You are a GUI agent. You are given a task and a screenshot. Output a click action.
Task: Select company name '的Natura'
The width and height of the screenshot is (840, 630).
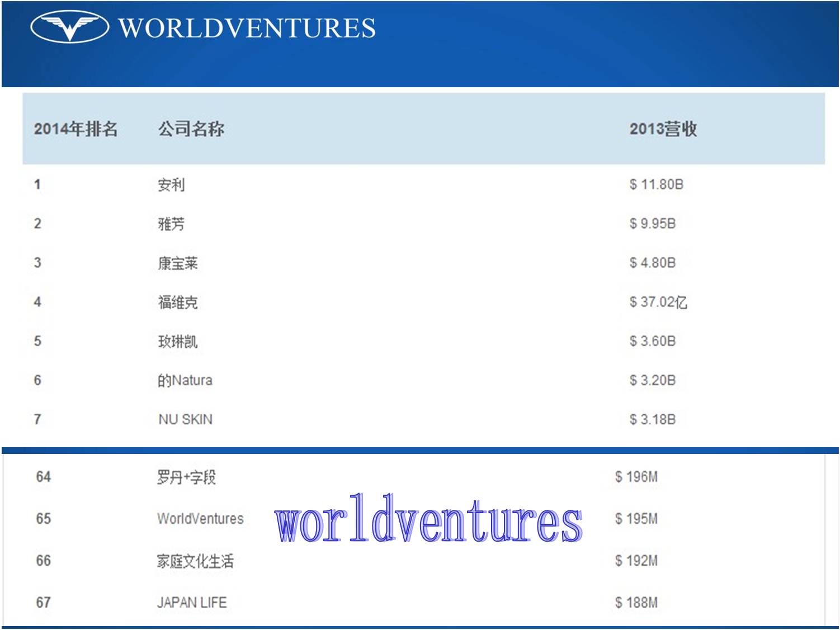pos(185,380)
